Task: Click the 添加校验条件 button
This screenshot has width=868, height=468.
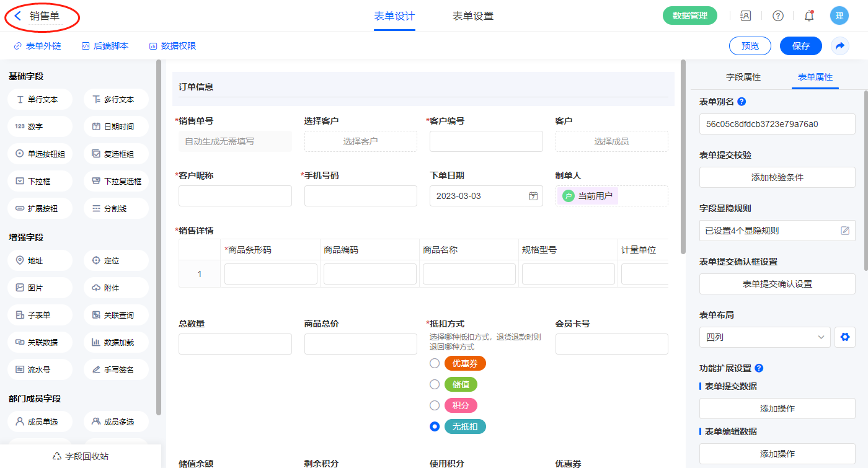Action: pyautogui.click(x=777, y=177)
